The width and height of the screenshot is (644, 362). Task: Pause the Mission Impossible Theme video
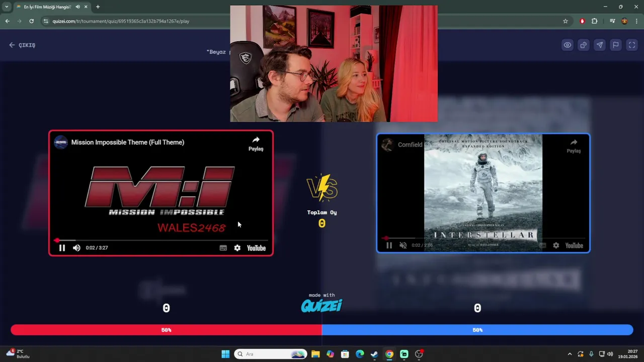(62, 247)
